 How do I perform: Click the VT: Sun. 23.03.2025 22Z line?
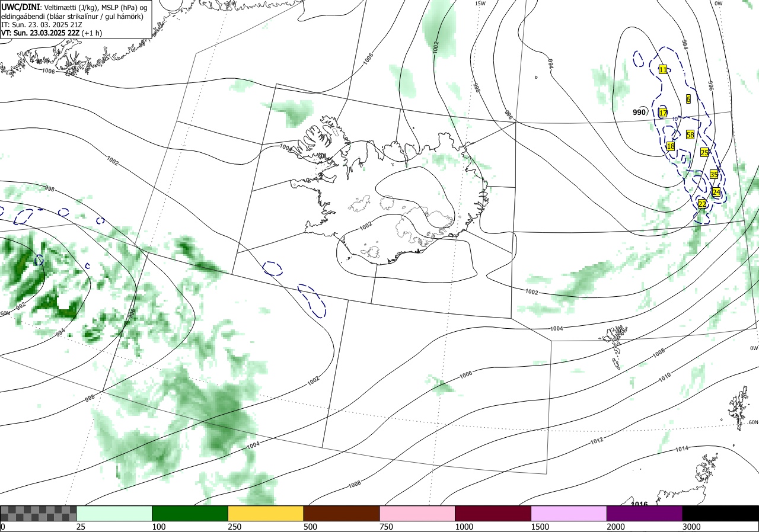[x=52, y=33]
